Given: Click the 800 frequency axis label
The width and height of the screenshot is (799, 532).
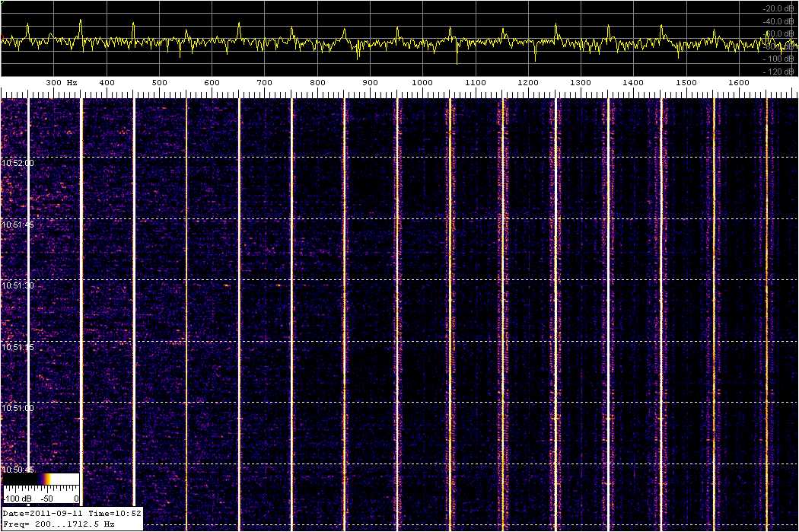Looking at the screenshot, I should click(317, 82).
